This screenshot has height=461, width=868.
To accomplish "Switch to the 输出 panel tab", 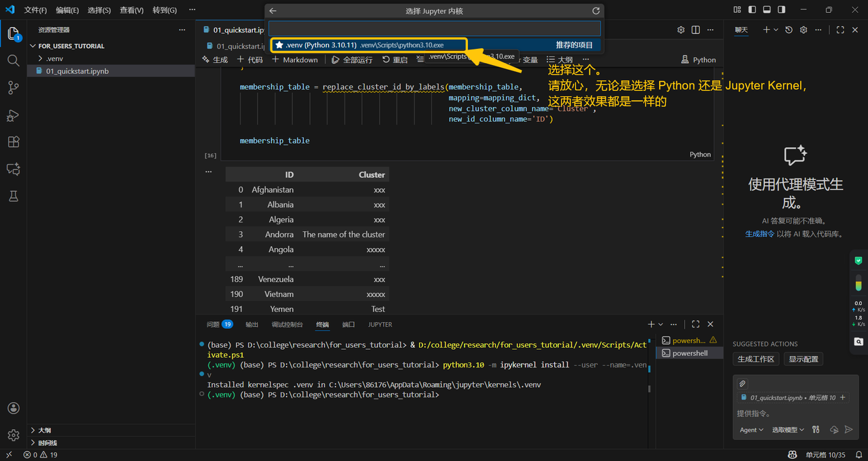I will 252,325.
